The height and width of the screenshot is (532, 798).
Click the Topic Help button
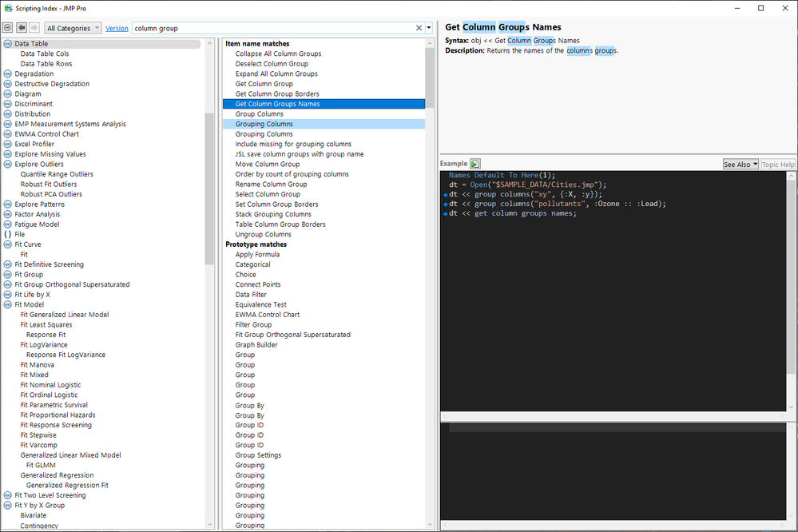(x=777, y=164)
